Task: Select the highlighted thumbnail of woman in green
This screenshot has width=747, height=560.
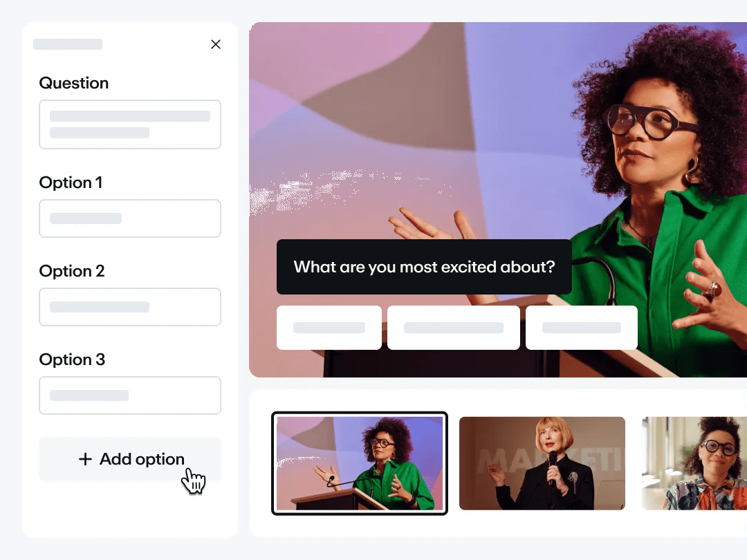Action: click(x=360, y=463)
